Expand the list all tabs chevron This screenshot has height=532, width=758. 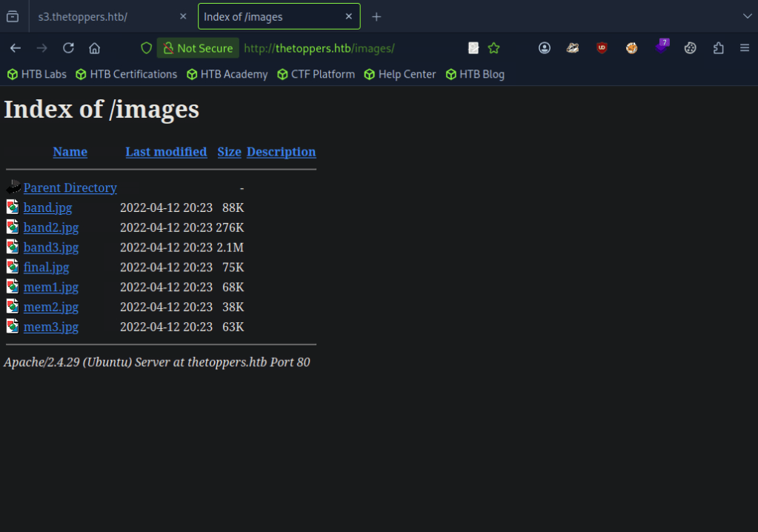(x=746, y=16)
